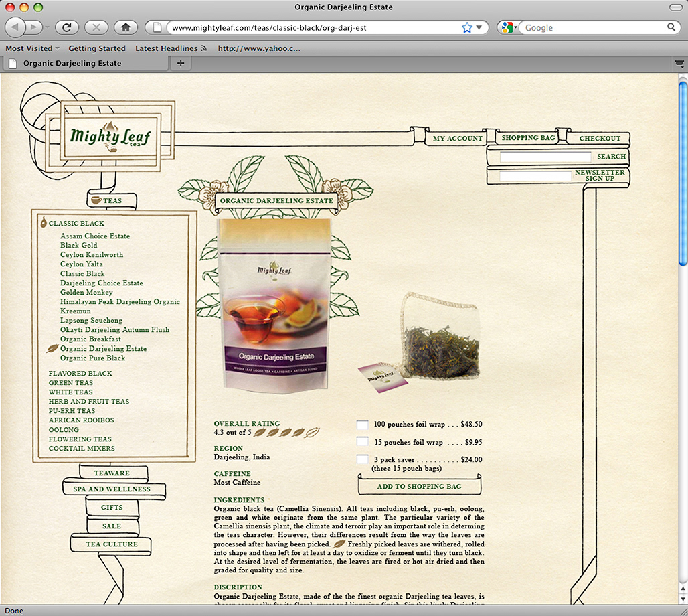This screenshot has width=688, height=616.
Task: Click the scrollbar down arrow
Action: [683, 599]
